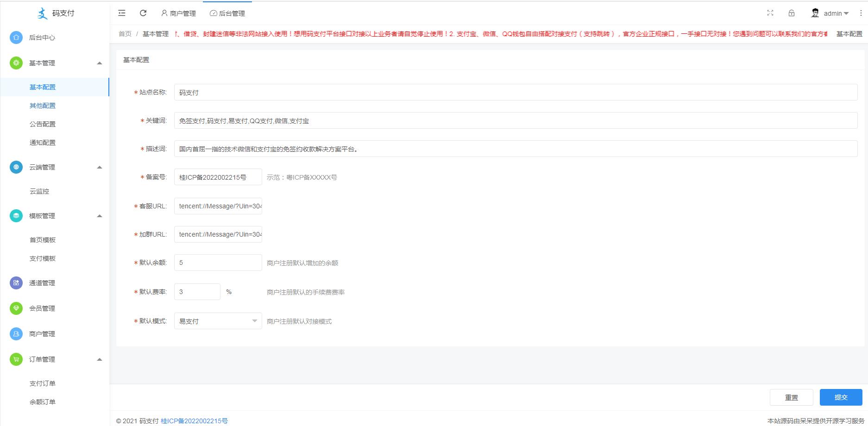Open the 默认模式 dropdown
Viewport: 868px width, 426px height.
[x=218, y=321]
